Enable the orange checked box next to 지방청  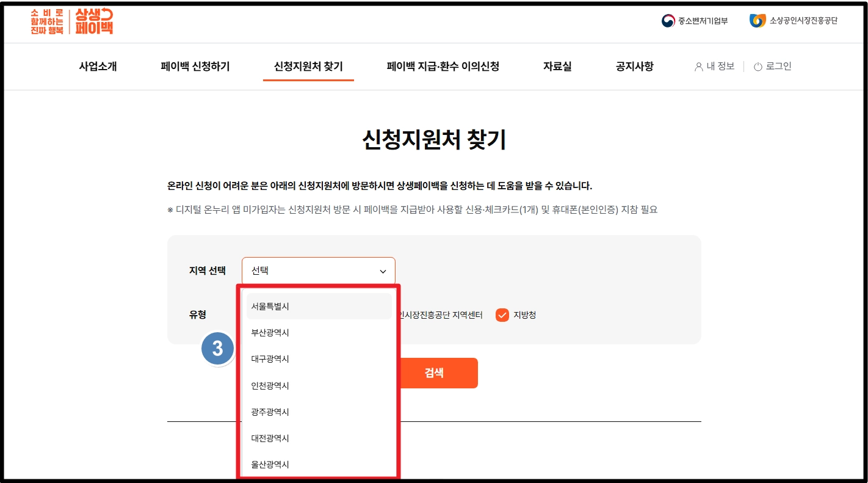(x=502, y=316)
